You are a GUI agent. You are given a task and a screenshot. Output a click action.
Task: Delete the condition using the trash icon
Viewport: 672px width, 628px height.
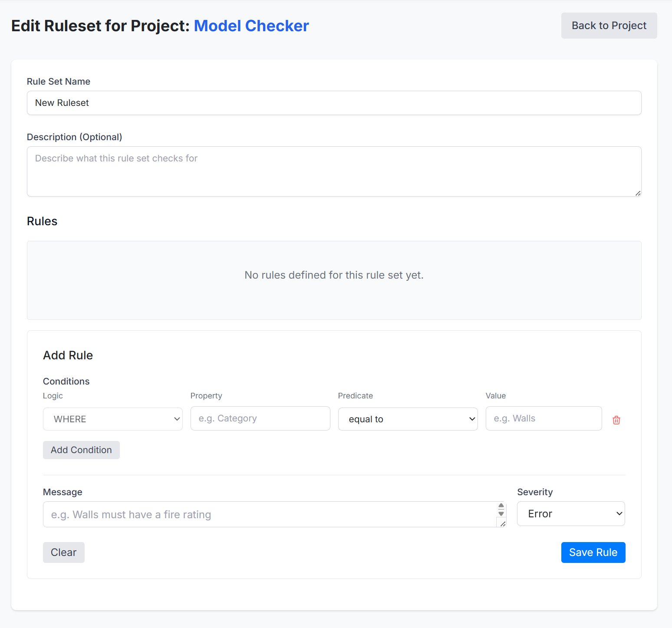(616, 420)
